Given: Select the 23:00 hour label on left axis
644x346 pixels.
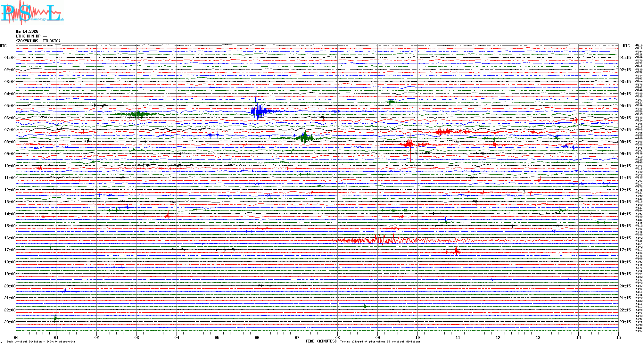Looking at the screenshot, I should pyautogui.click(x=10, y=322).
